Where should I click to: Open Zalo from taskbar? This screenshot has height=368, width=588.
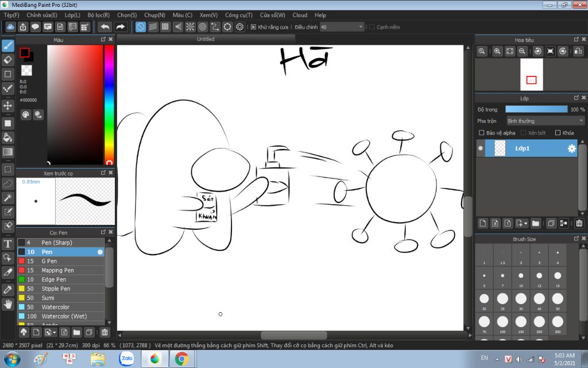click(127, 359)
